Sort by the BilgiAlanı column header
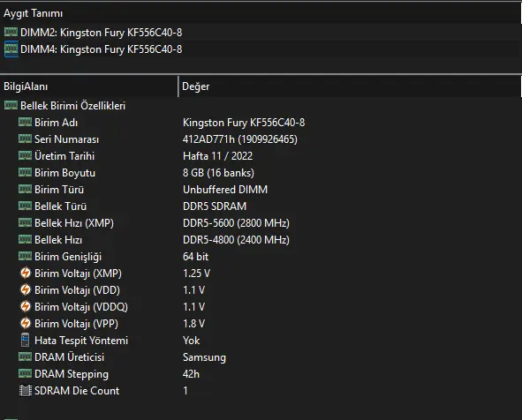Image resolution: width=522 pixels, height=420 pixels. coord(89,86)
